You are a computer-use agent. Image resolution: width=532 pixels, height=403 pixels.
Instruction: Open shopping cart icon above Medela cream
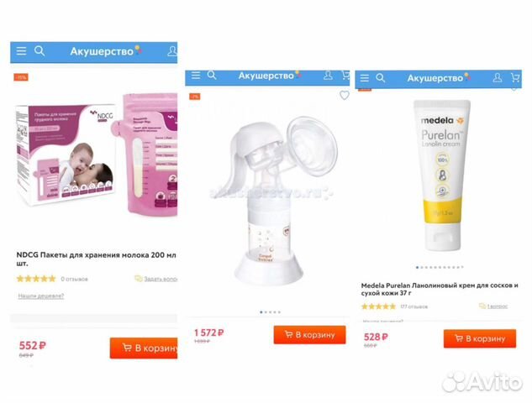click(x=515, y=78)
